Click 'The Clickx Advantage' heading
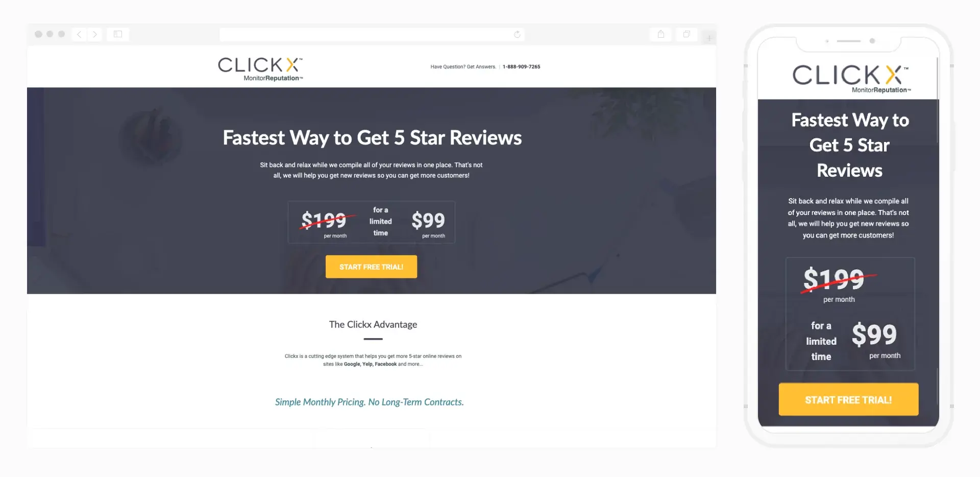The width and height of the screenshot is (980, 477). 373,324
